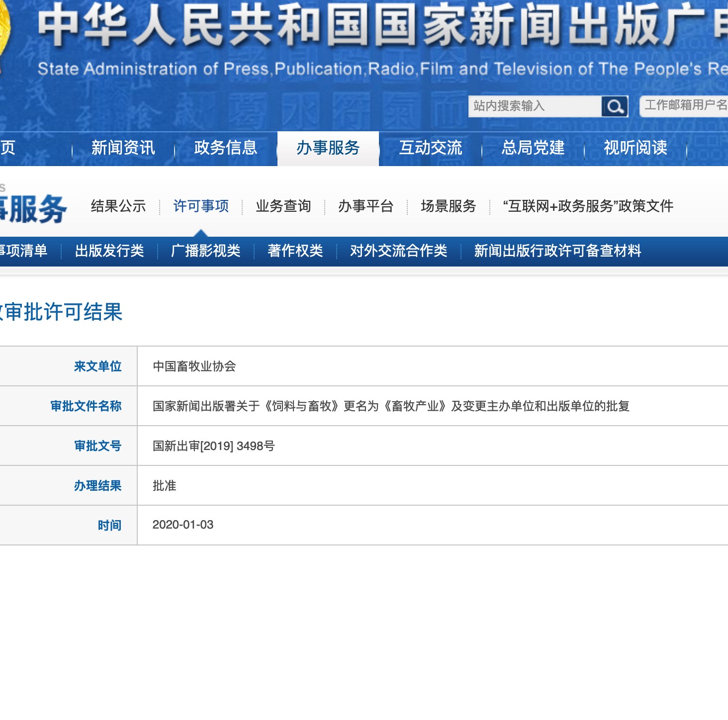
Task: Open the 业务查询 section
Action: pos(283,206)
